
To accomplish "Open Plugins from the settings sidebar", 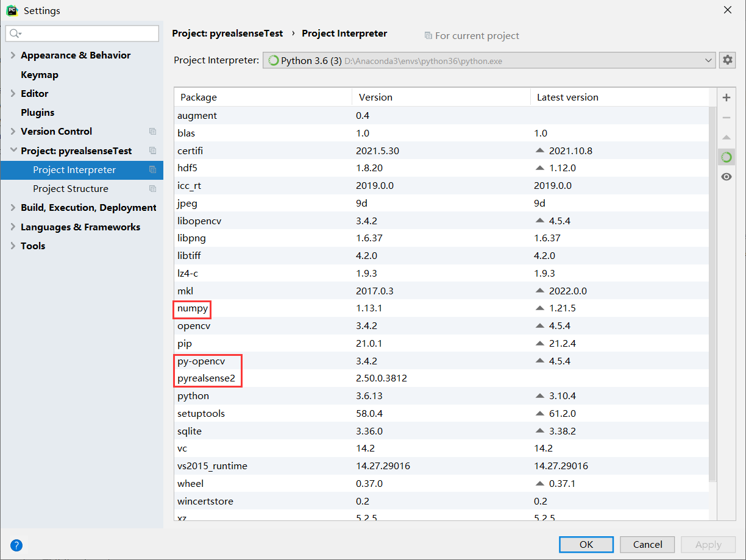I will [x=38, y=112].
